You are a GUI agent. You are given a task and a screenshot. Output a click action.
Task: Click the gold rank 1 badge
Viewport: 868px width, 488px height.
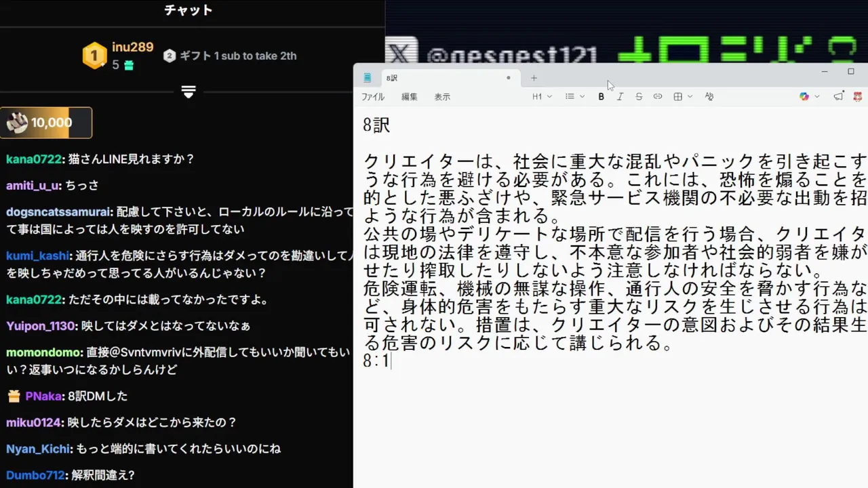pos(94,56)
